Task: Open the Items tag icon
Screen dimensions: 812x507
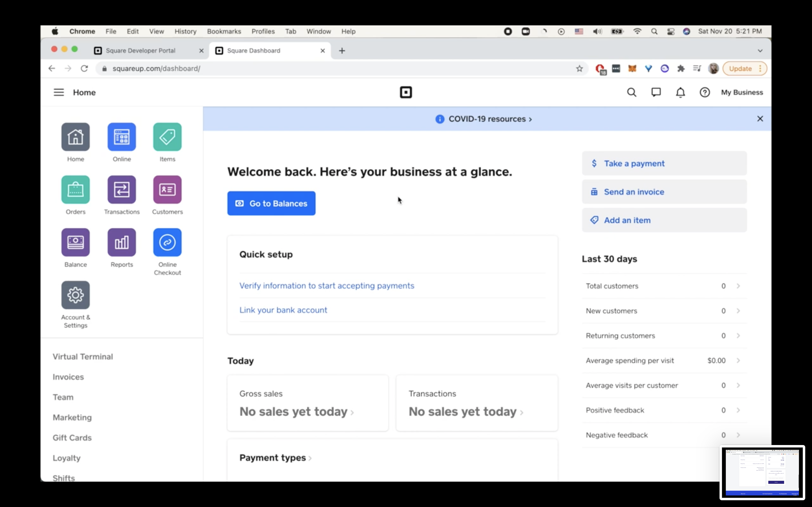Action: [x=167, y=137]
